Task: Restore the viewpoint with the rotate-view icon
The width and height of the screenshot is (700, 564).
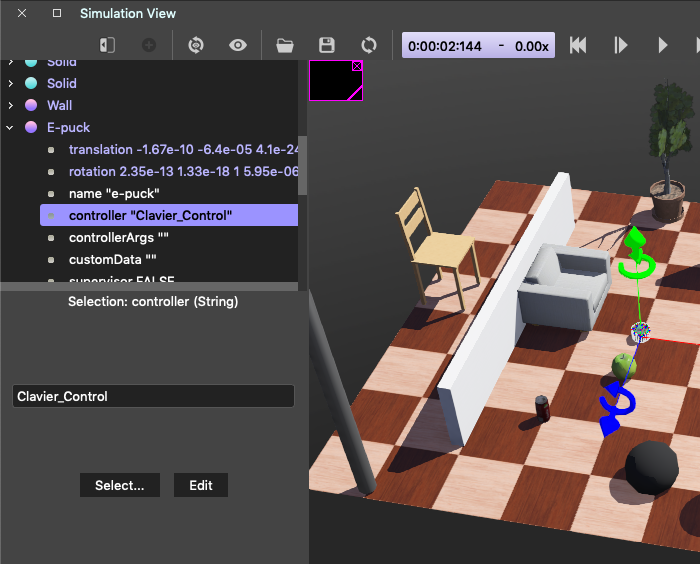Action: coord(196,45)
